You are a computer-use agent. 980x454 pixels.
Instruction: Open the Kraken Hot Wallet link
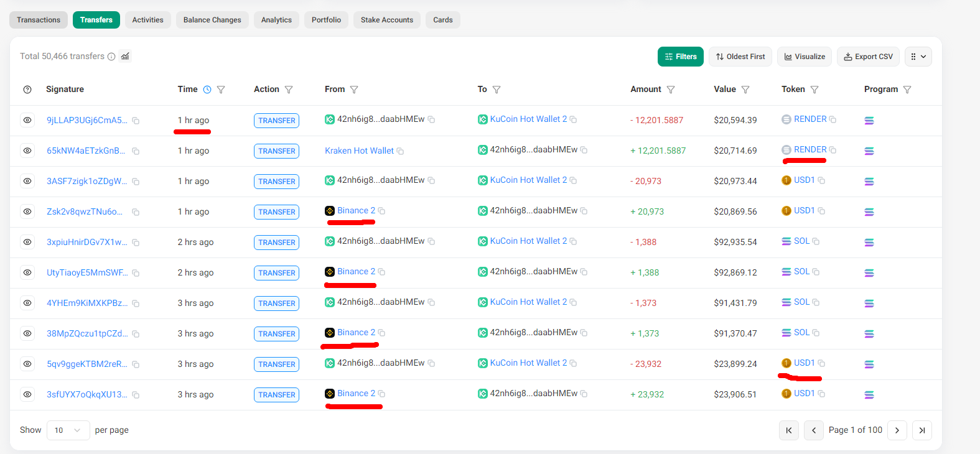pos(359,151)
